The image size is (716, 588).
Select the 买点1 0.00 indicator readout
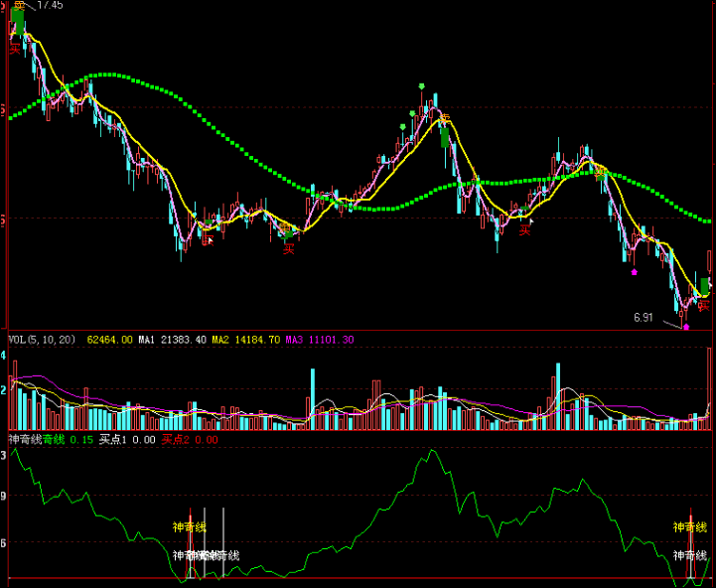pos(127,439)
